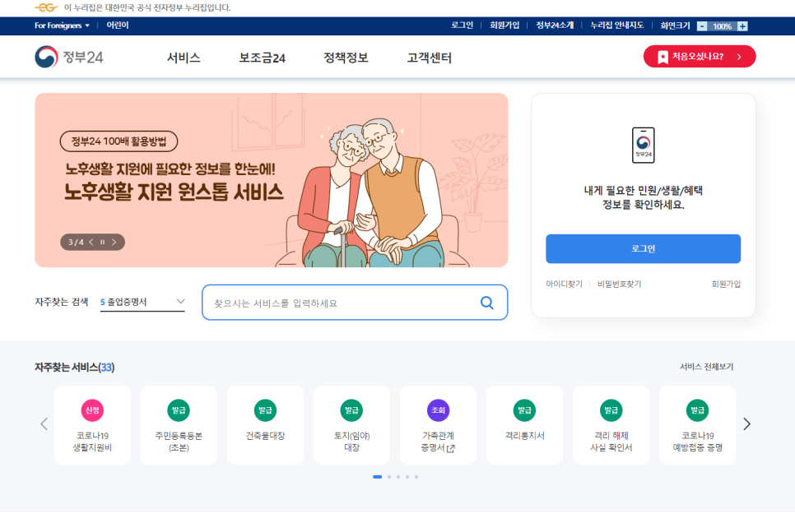This screenshot has height=532, width=795.
Task: Click 아이디찾기 link
Action: point(564,285)
